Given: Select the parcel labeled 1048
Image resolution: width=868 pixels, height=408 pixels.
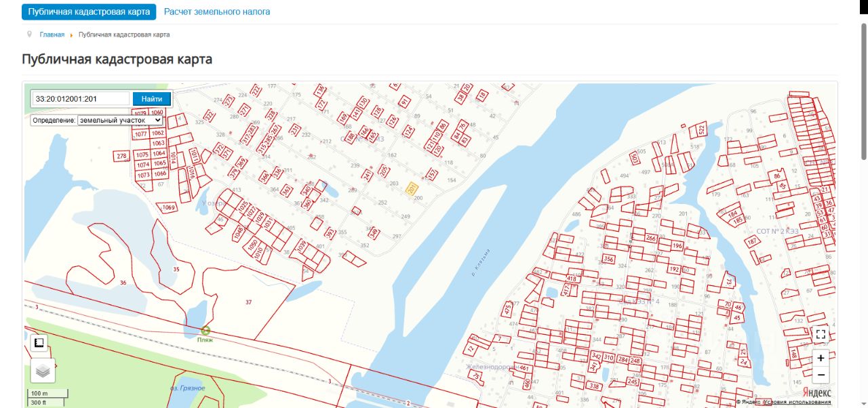Looking at the screenshot, I should pyautogui.click(x=238, y=233).
